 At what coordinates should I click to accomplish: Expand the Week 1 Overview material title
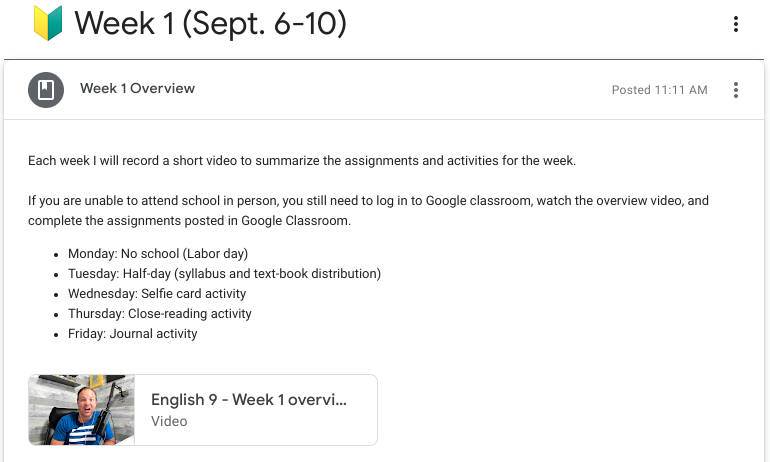138,88
